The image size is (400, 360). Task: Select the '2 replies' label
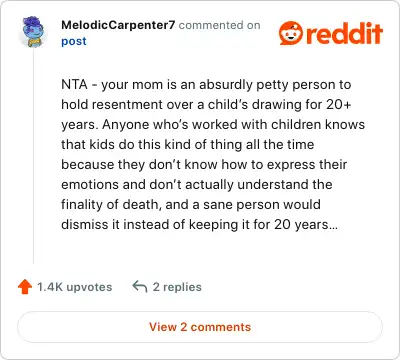point(177,287)
